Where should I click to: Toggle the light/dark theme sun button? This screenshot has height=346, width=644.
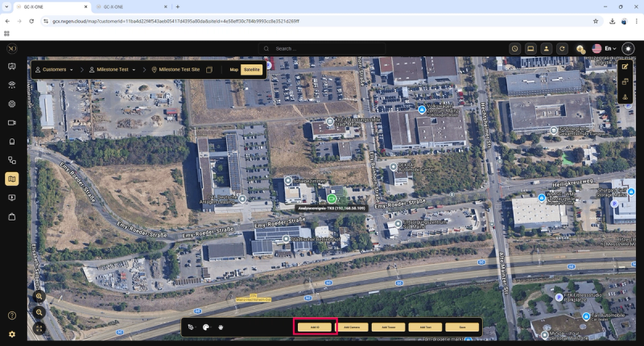628,48
